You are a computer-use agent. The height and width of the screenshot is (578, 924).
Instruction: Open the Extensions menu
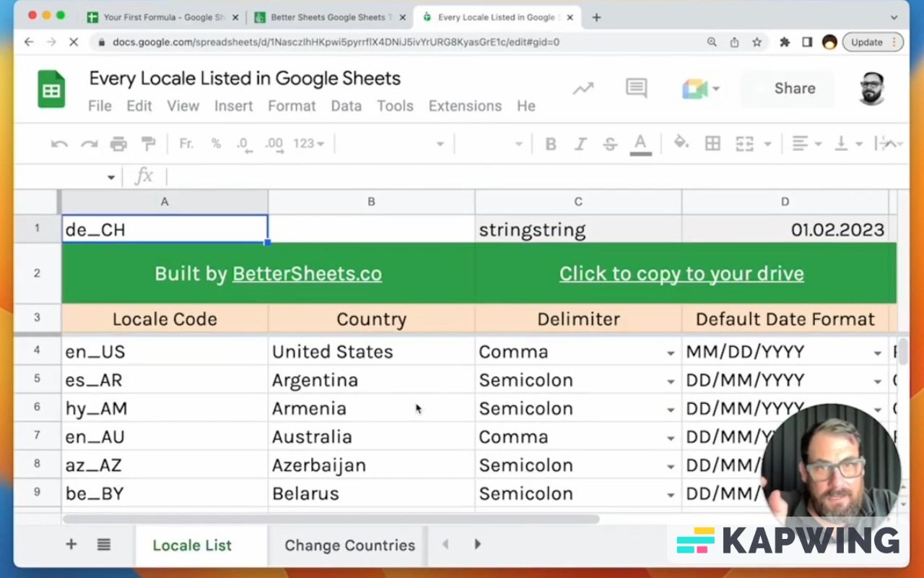pyautogui.click(x=465, y=105)
